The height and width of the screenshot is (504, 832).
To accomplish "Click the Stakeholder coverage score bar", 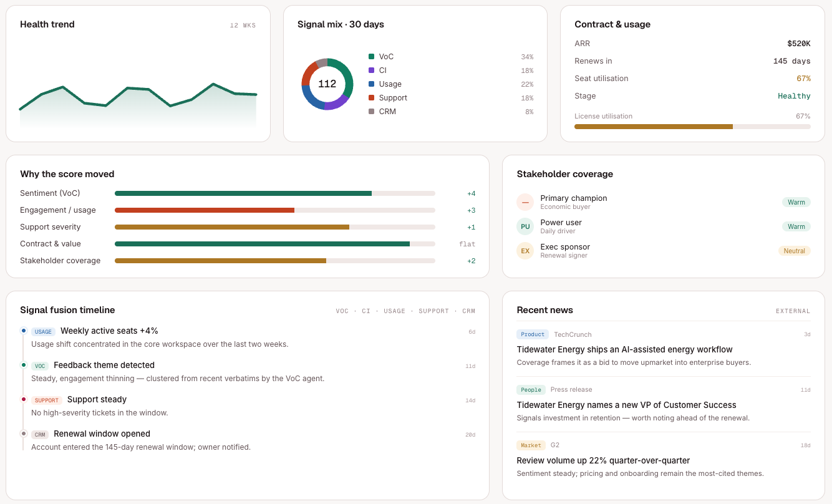I will pyautogui.click(x=275, y=261).
